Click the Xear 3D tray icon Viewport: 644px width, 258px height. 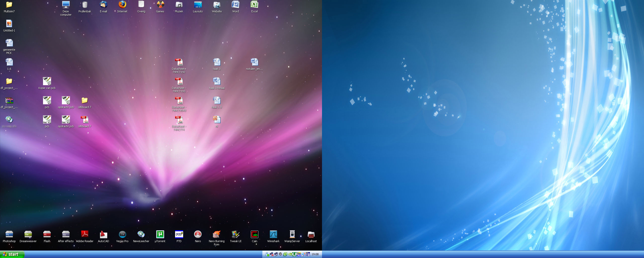299,254
